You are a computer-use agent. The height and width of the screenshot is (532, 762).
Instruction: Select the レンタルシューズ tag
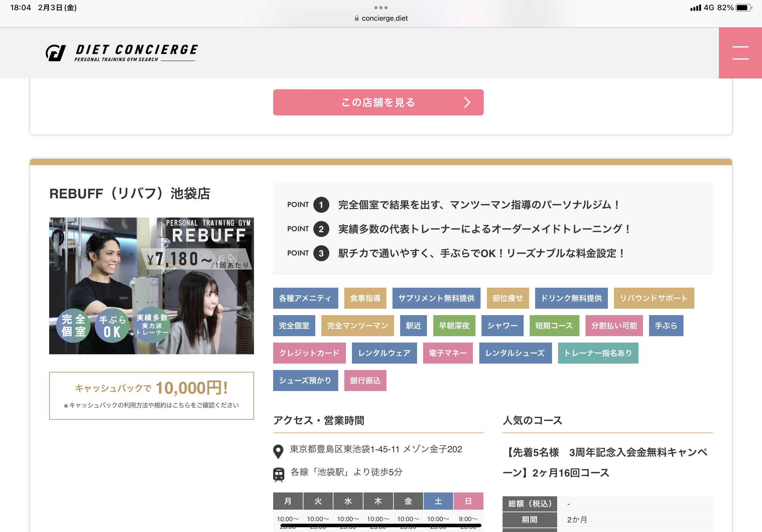(x=515, y=353)
